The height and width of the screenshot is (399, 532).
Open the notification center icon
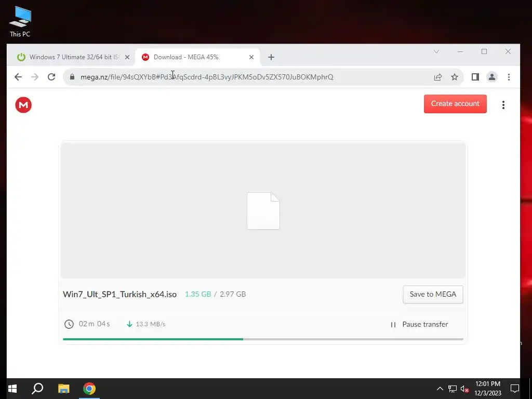coord(515,389)
